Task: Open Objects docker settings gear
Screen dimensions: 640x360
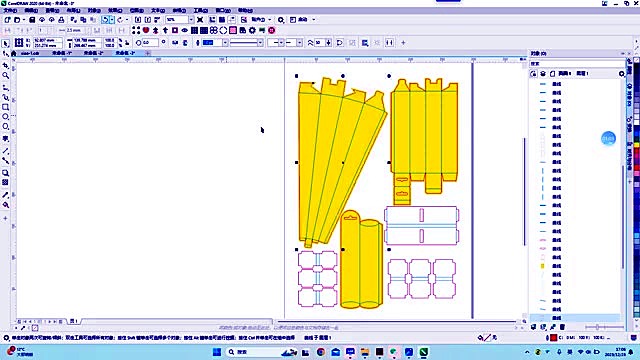Action: [x=621, y=73]
